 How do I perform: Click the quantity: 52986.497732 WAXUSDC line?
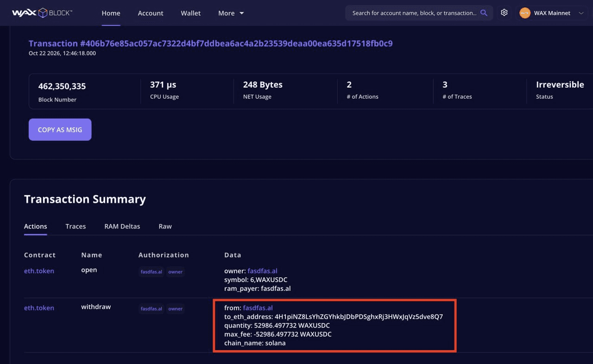pos(277,326)
